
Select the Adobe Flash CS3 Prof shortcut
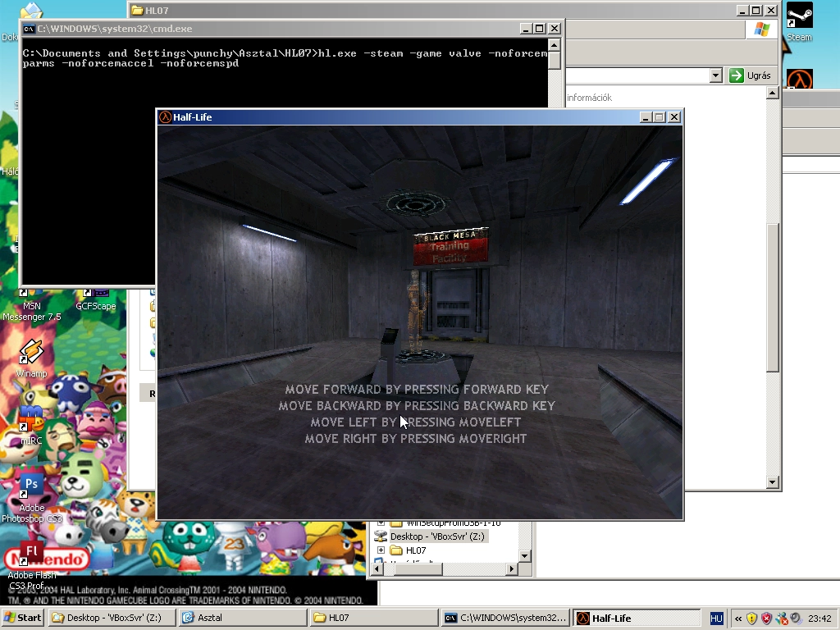[x=32, y=566]
